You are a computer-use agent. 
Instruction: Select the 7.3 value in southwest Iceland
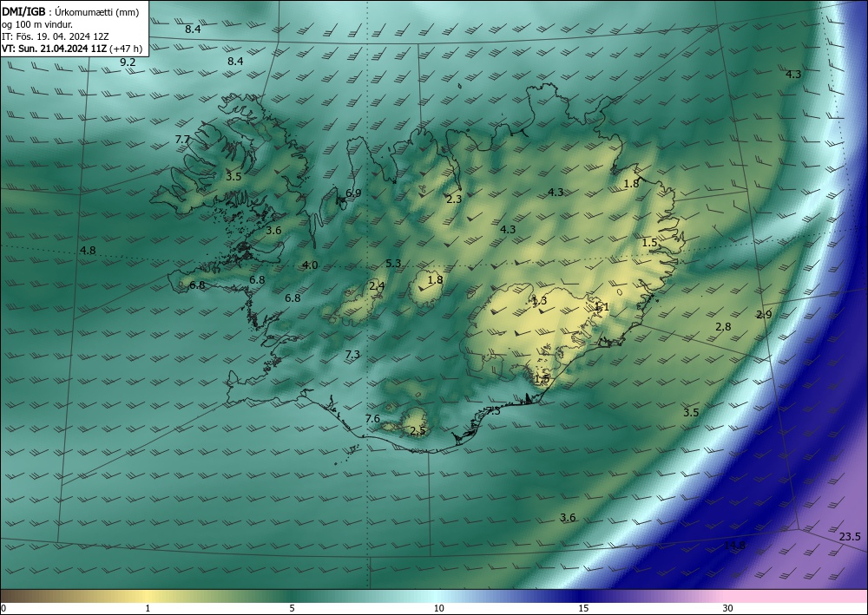pos(352,355)
